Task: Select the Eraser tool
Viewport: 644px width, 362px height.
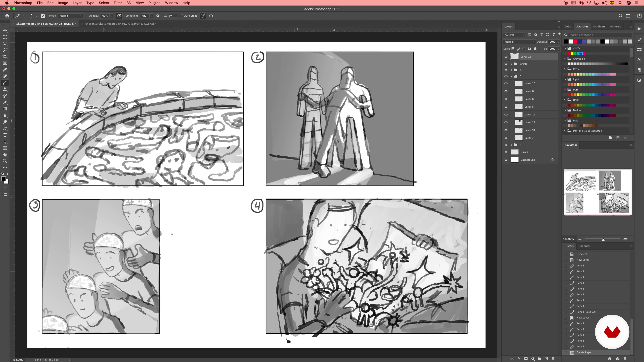Action: (5, 102)
